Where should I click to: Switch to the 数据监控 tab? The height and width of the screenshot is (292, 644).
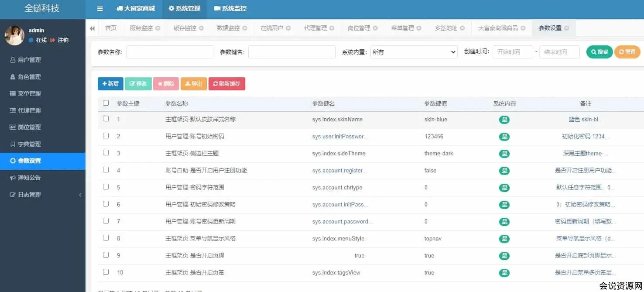[228, 28]
